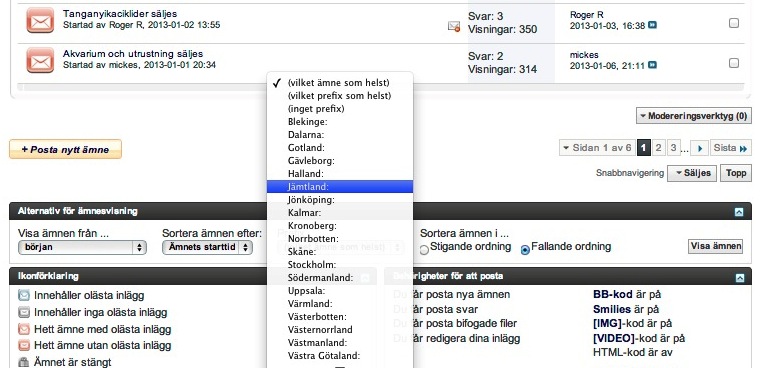Image resolution: width=777 pixels, height=368 pixels.
Task: Select Västerbotten prefix in list
Action: coord(339,316)
